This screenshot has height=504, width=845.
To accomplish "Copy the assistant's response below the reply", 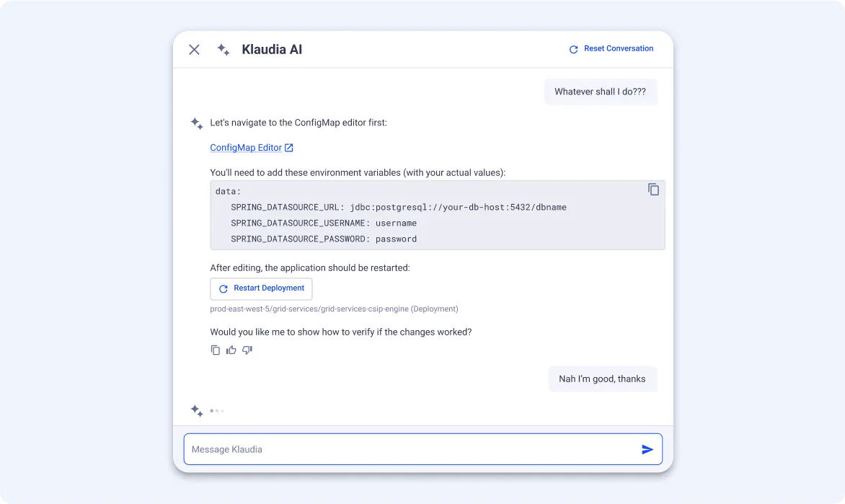I will click(x=216, y=350).
